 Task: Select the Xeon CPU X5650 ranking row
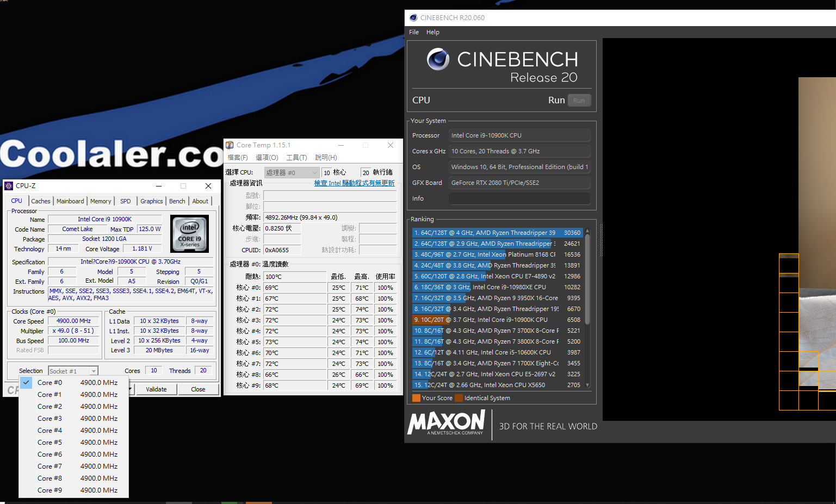[497, 385]
